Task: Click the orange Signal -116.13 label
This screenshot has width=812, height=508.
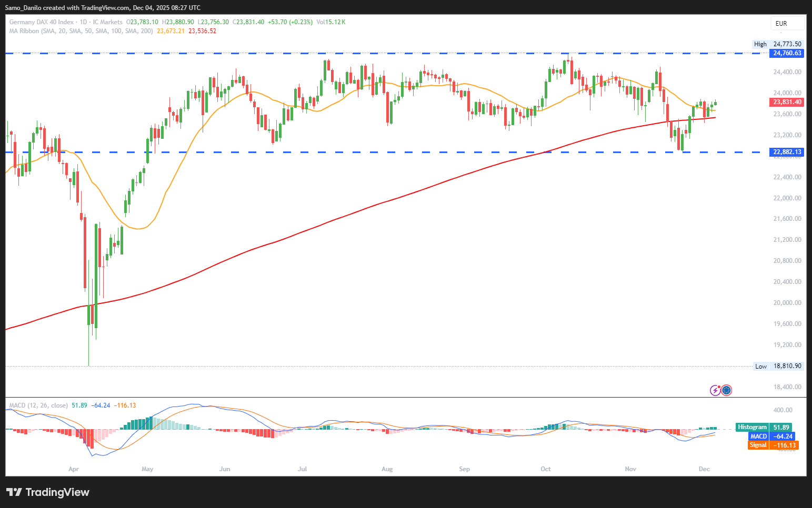Action: click(x=773, y=445)
